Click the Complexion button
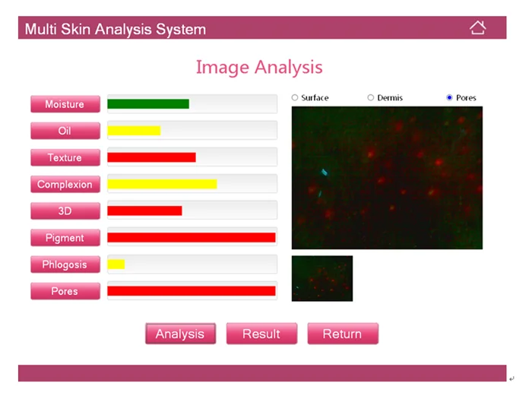This screenshot has height=399, width=532. pyautogui.click(x=65, y=184)
